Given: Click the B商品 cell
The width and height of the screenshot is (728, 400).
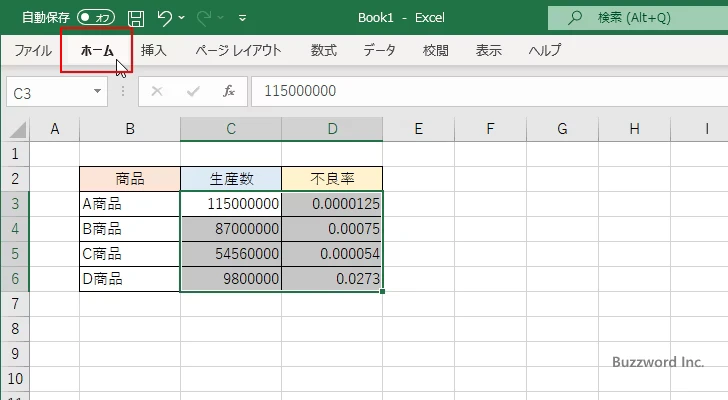Looking at the screenshot, I should (130, 229).
